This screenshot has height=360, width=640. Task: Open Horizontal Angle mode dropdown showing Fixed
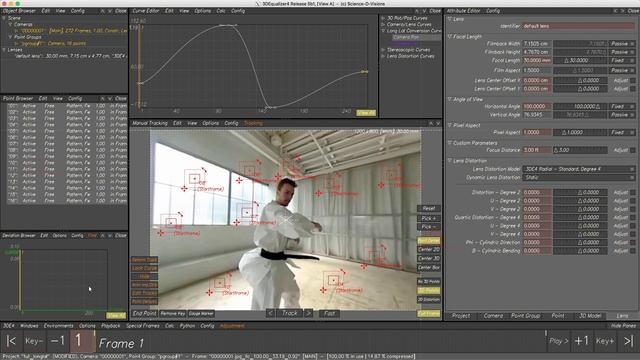tap(622, 107)
